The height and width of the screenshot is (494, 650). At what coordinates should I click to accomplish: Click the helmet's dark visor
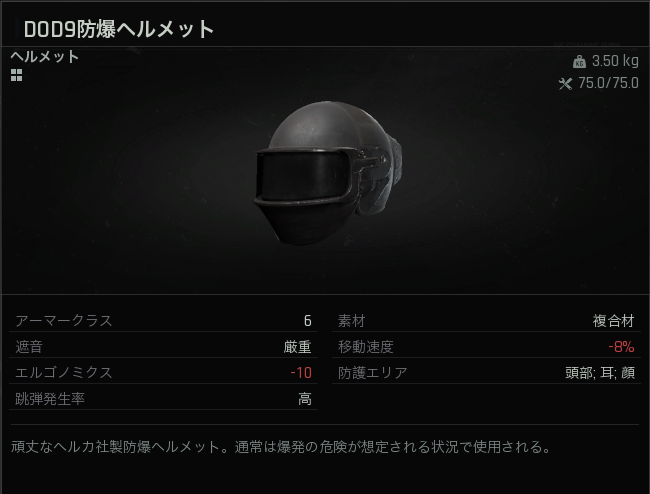tap(303, 175)
